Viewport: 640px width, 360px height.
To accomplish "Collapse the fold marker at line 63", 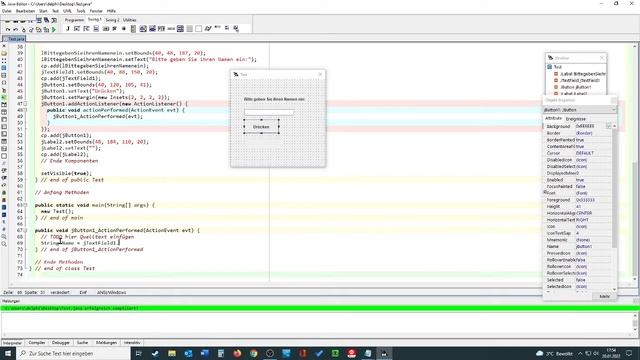I will (x=25, y=205).
